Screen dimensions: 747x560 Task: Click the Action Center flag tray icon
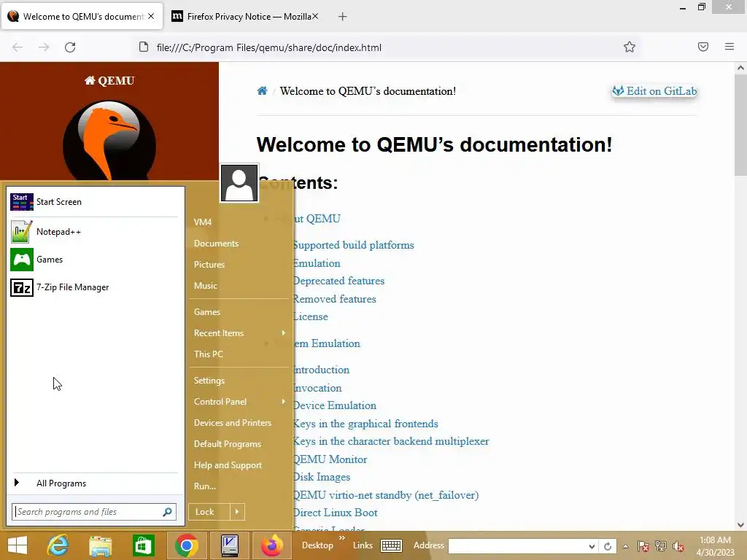pos(643,546)
